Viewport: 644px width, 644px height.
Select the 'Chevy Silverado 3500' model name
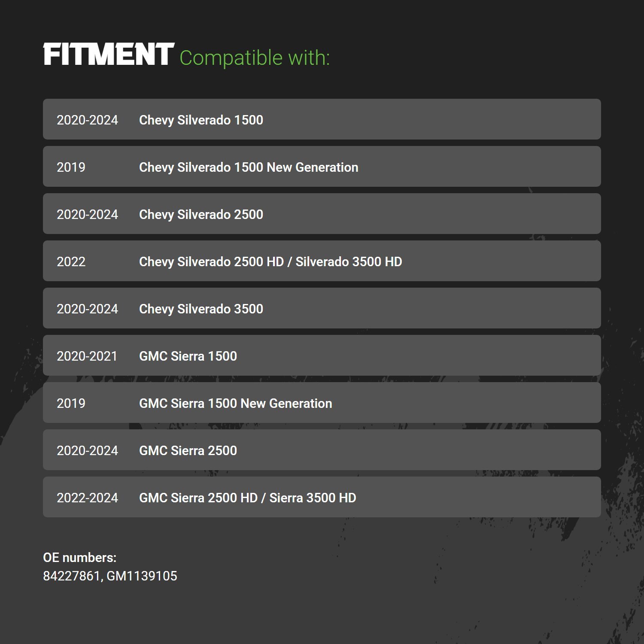pyautogui.click(x=201, y=309)
